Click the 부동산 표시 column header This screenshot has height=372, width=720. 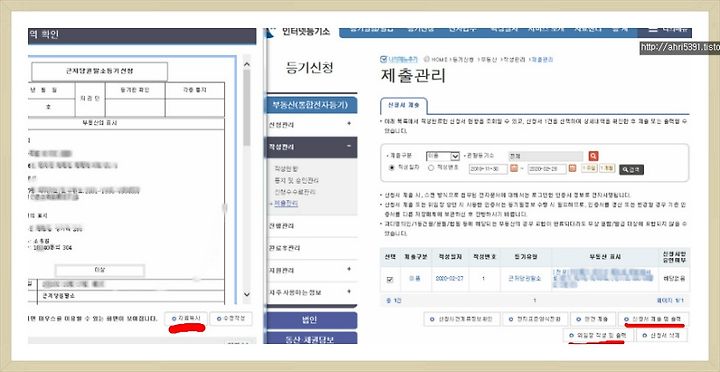click(605, 257)
